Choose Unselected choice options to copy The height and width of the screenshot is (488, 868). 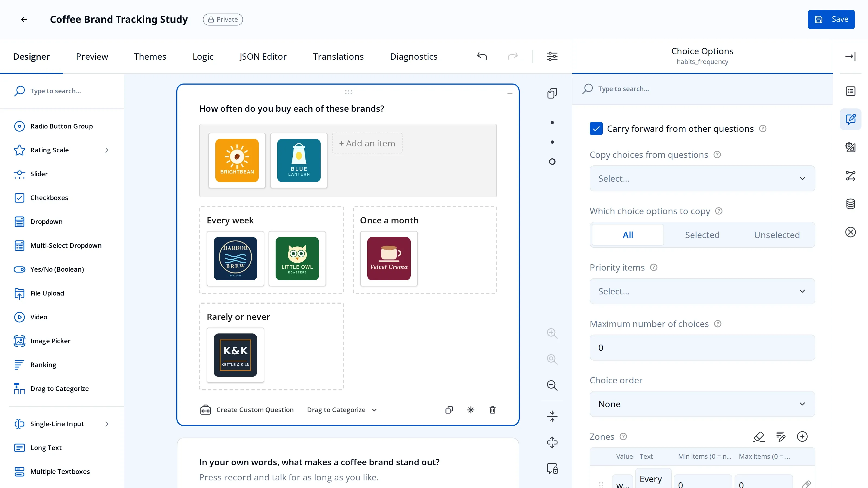pyautogui.click(x=777, y=235)
